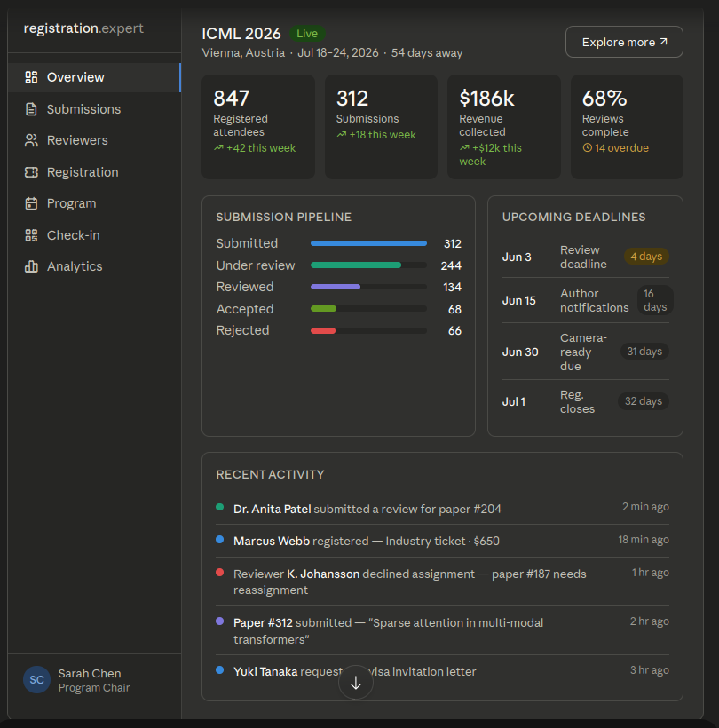Click the 2 min ago timestamp

tap(645, 507)
